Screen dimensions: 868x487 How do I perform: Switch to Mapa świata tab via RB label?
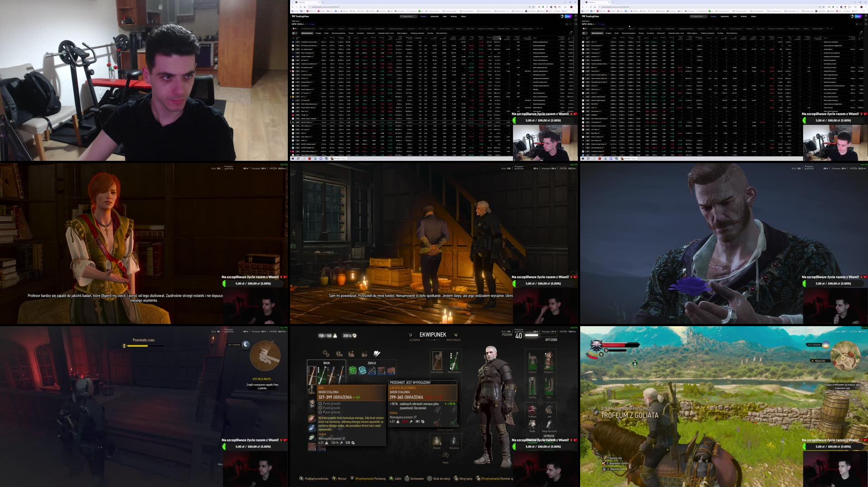(x=453, y=340)
